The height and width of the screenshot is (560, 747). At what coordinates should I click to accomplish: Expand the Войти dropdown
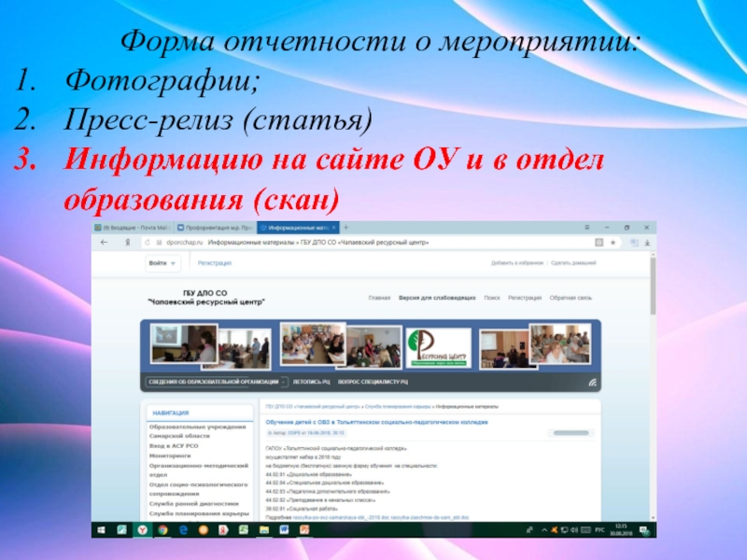coord(161,264)
